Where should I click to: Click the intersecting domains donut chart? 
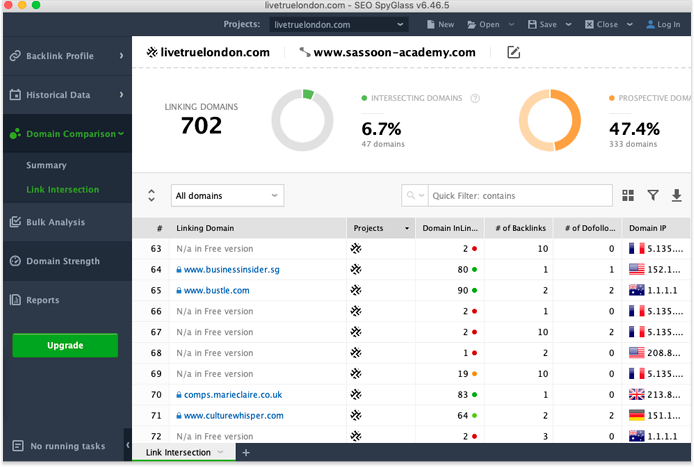(x=302, y=120)
